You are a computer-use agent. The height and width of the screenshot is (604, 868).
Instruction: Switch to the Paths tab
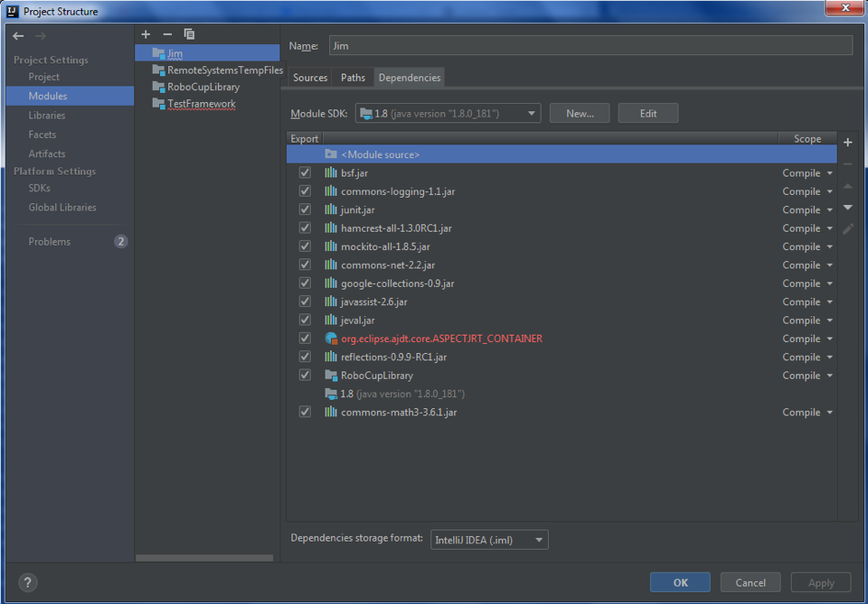point(353,77)
